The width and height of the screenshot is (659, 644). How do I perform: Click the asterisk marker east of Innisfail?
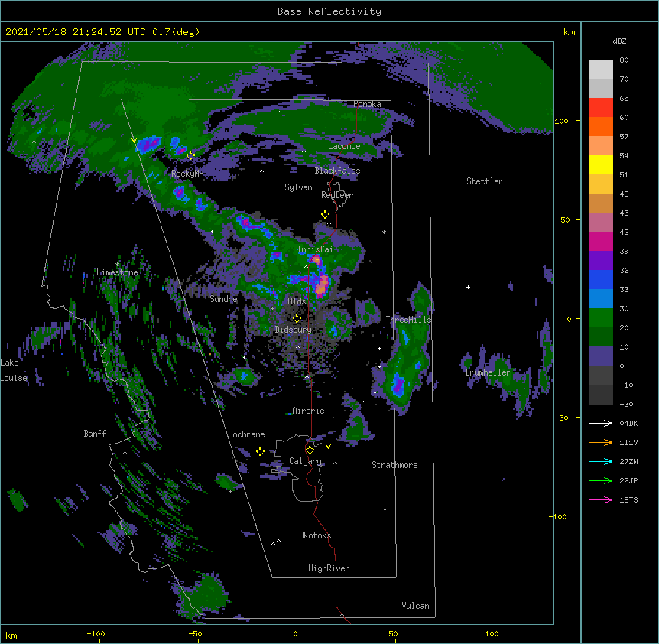384,232
